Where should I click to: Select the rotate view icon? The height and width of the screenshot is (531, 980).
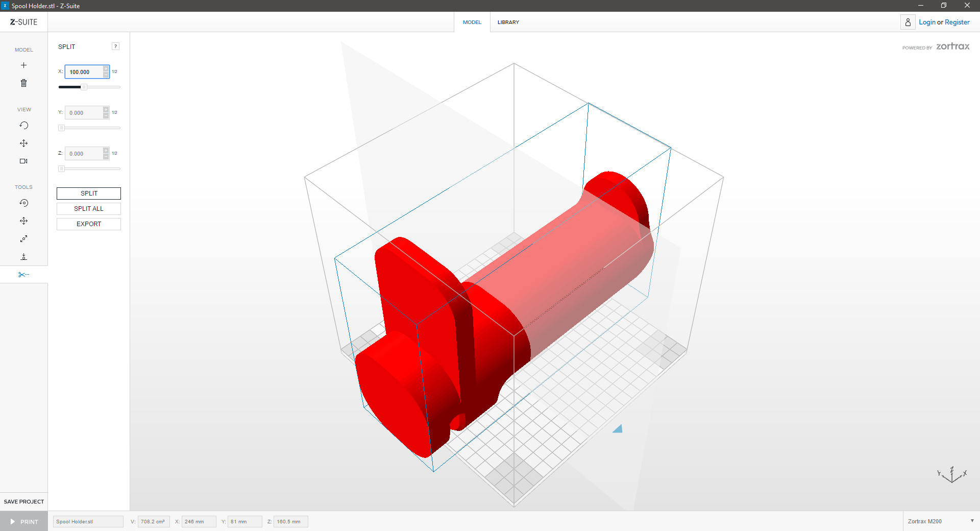coord(23,126)
